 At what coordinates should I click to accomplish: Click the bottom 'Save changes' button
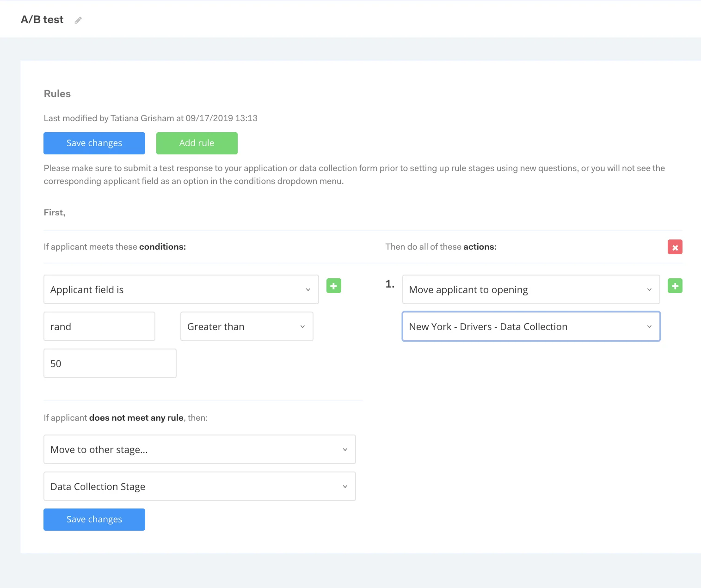click(x=94, y=520)
